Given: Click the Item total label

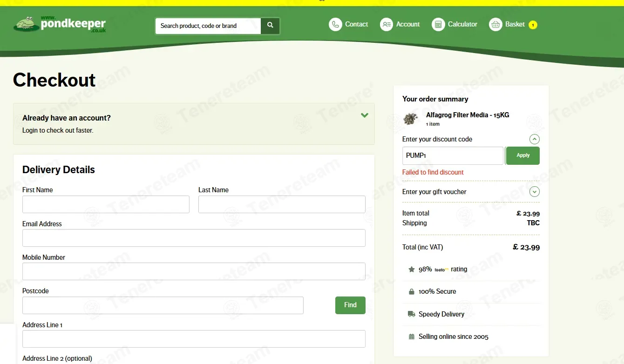Looking at the screenshot, I should pyautogui.click(x=416, y=213).
